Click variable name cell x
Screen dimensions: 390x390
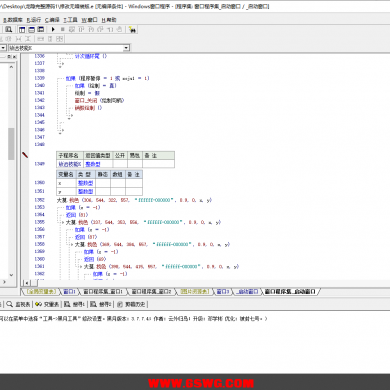coord(66,183)
